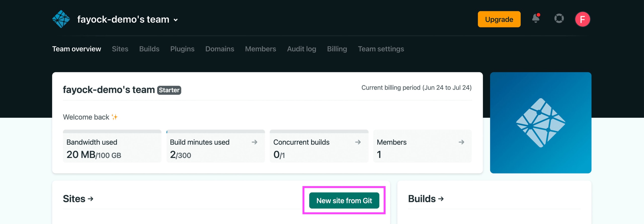Click the arrow on Concurrent builds
This screenshot has width=644, height=224.
point(358,142)
